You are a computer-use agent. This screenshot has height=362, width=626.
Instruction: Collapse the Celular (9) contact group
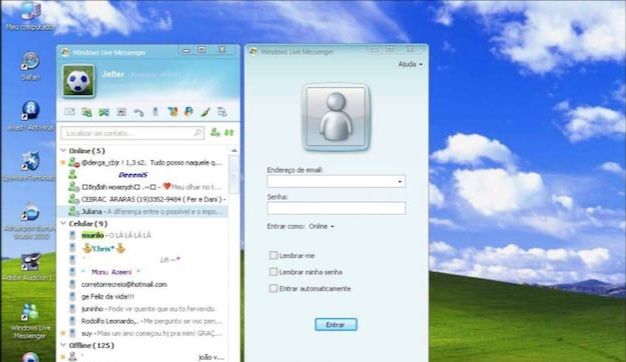63,224
